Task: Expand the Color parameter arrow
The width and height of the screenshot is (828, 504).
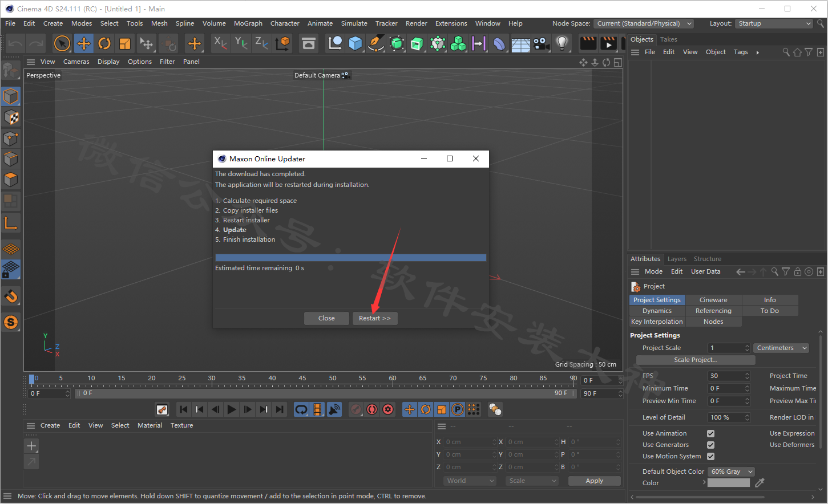Action: coord(704,482)
